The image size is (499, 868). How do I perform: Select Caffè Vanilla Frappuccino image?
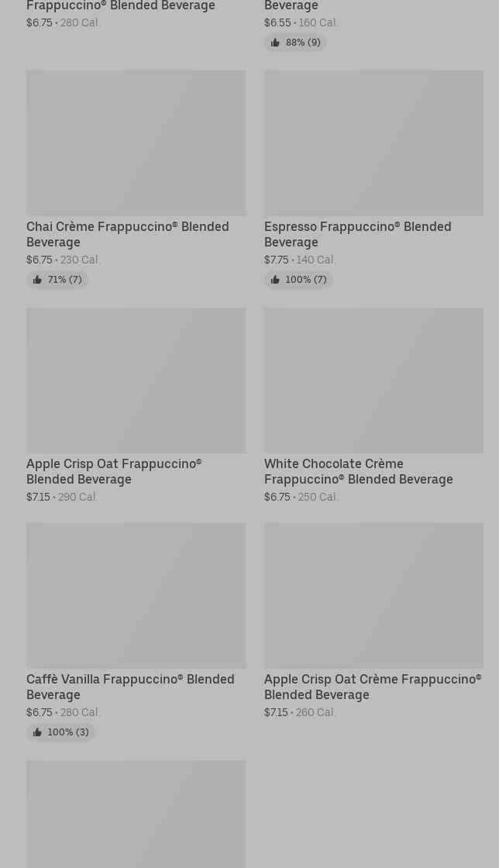pyautogui.click(x=136, y=596)
